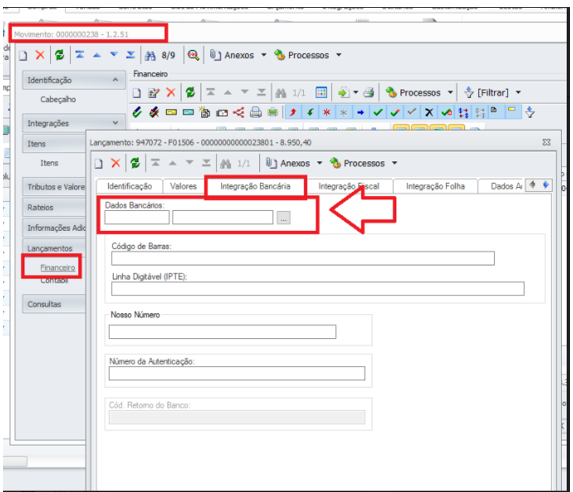Open Anexos menu in Movimento toolbar
The width and height of the screenshot is (573, 492).
coord(238,55)
